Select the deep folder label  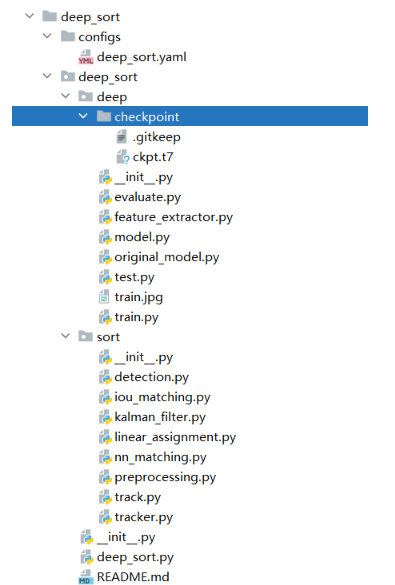112,97
